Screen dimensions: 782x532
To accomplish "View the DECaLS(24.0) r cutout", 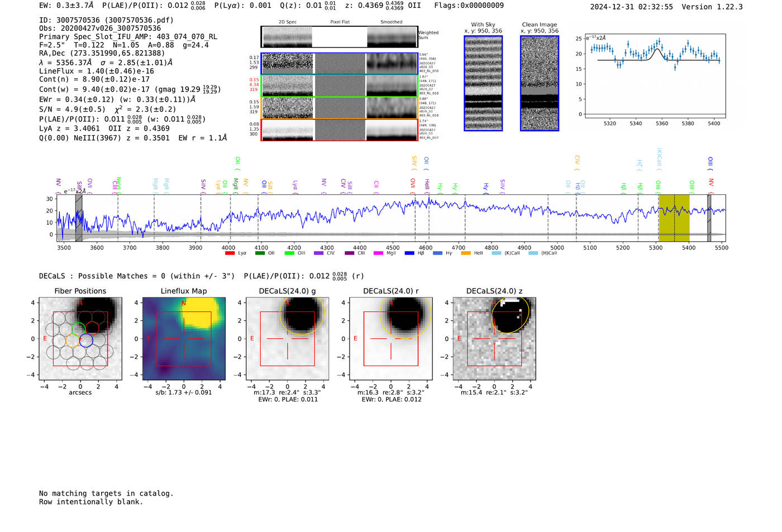I will pyautogui.click(x=391, y=338).
